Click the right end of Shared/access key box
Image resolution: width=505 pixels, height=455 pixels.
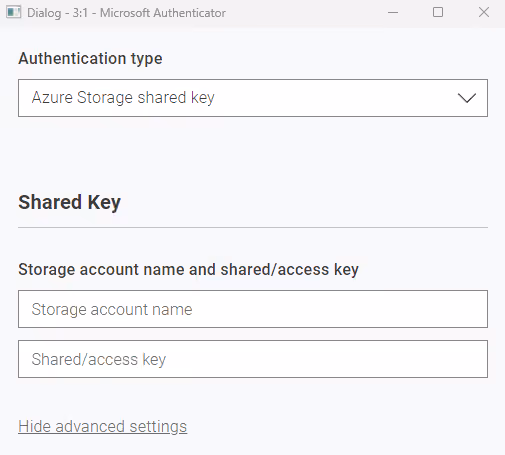click(x=467, y=359)
